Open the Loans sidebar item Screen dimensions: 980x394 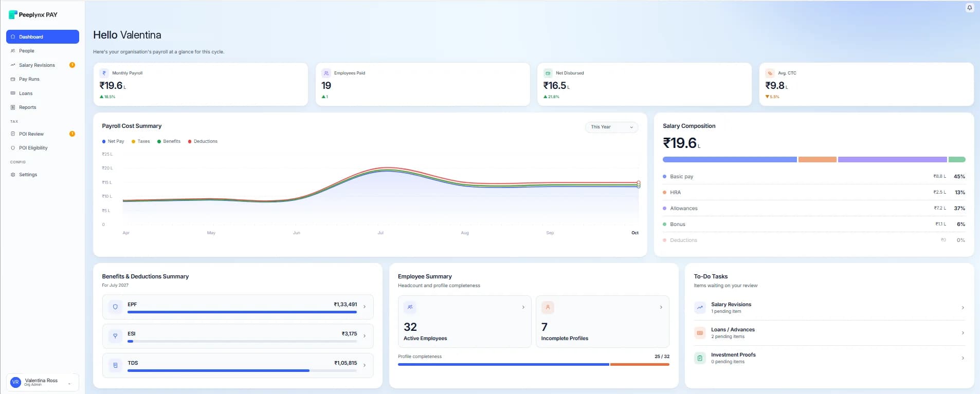(43, 93)
